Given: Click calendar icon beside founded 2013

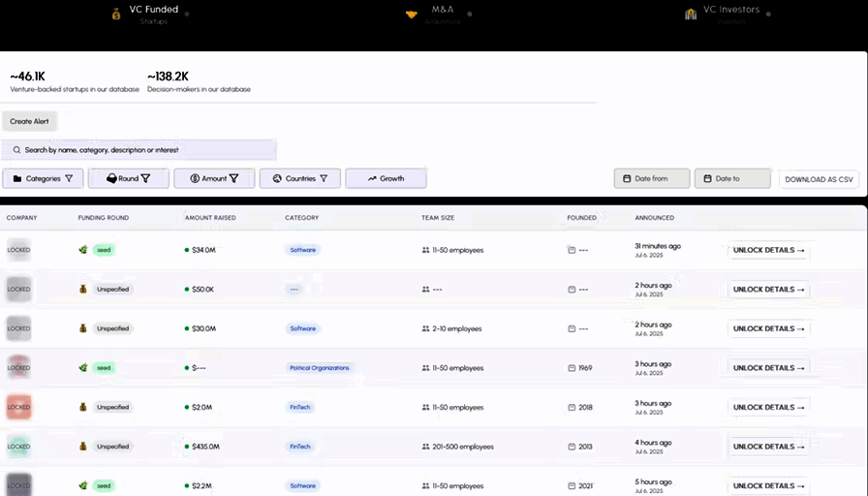Looking at the screenshot, I should click(572, 447).
